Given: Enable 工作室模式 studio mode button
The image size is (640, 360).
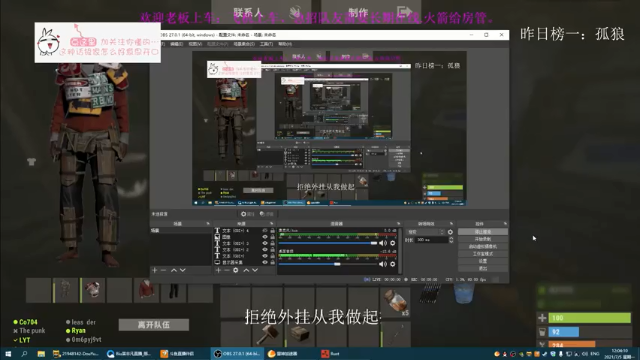Looking at the screenshot, I should 483,254.
